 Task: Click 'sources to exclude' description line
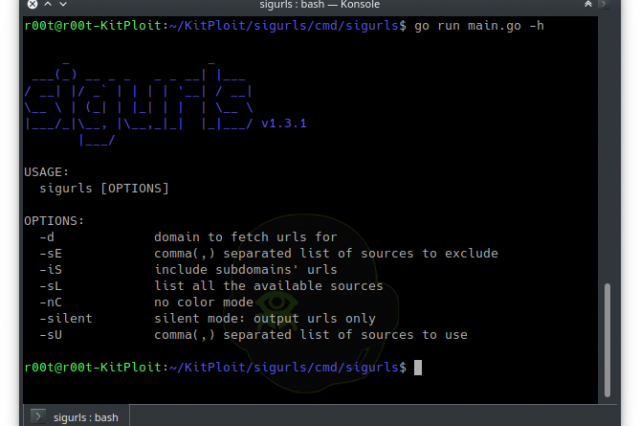tap(326, 253)
